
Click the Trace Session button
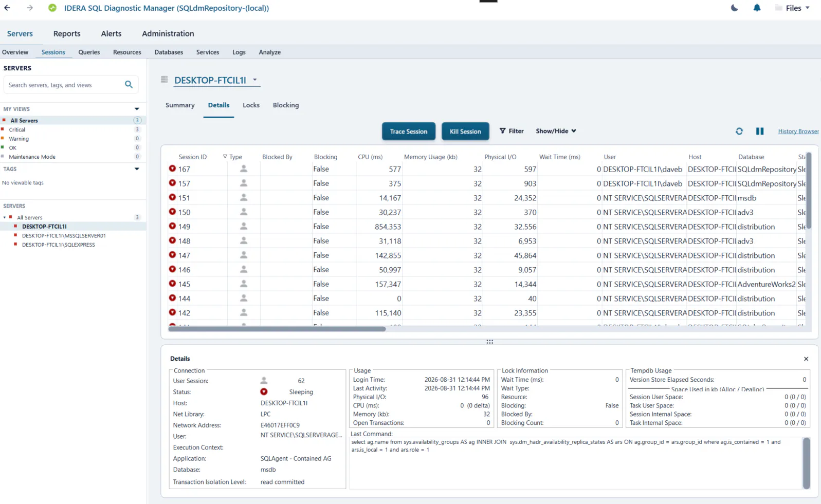[409, 132]
